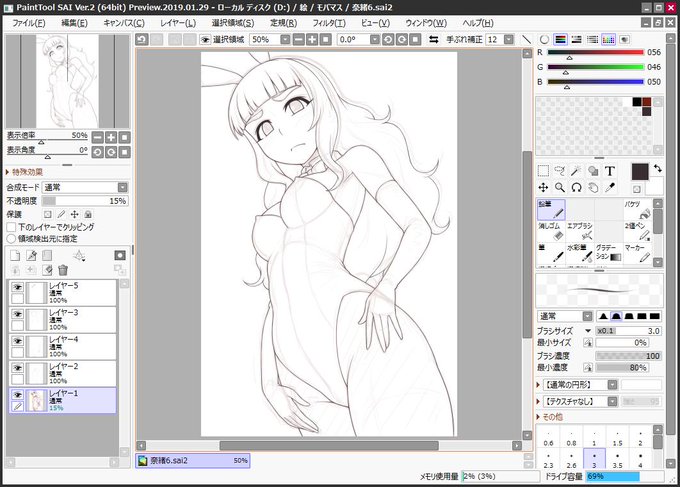Open the rotation angle dropdown

pos(375,39)
